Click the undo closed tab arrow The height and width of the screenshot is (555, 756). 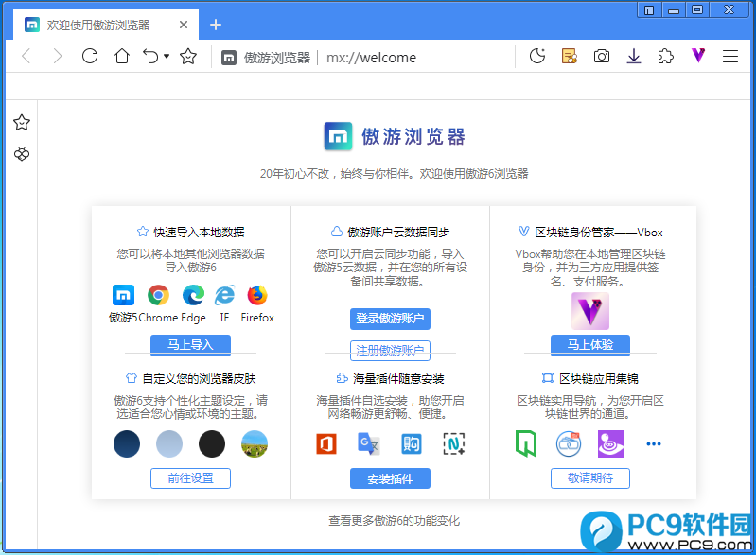point(150,57)
